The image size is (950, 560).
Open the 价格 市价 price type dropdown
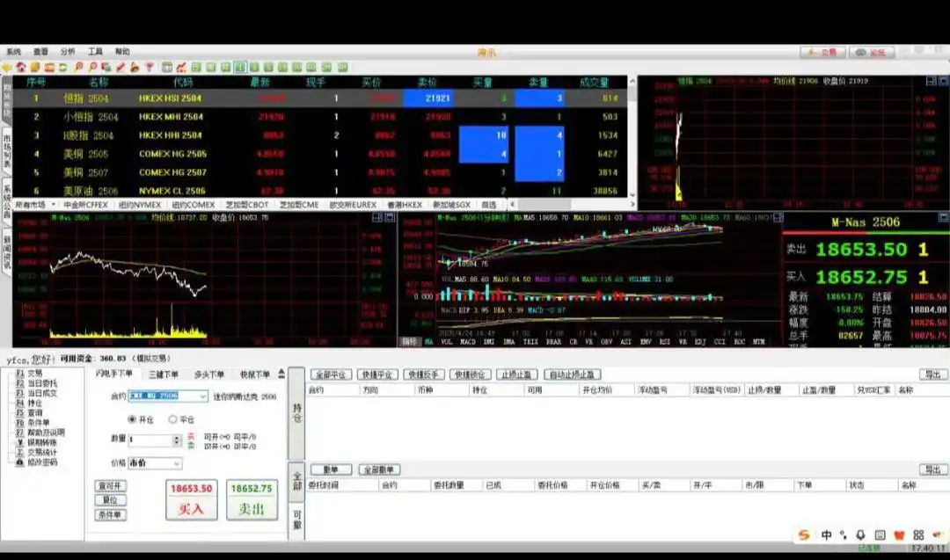177,463
